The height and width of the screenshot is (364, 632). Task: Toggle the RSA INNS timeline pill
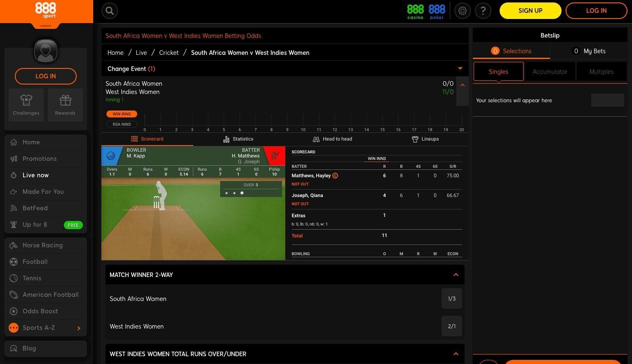(122, 124)
